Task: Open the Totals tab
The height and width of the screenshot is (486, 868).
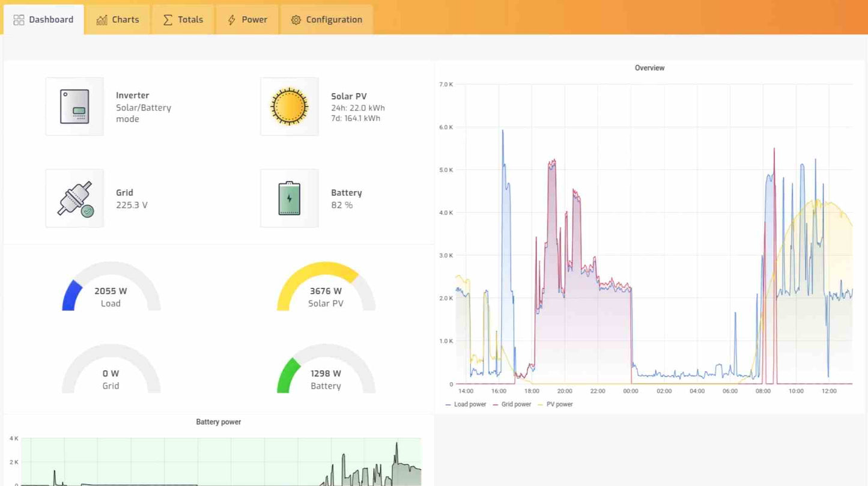Action: tap(183, 20)
